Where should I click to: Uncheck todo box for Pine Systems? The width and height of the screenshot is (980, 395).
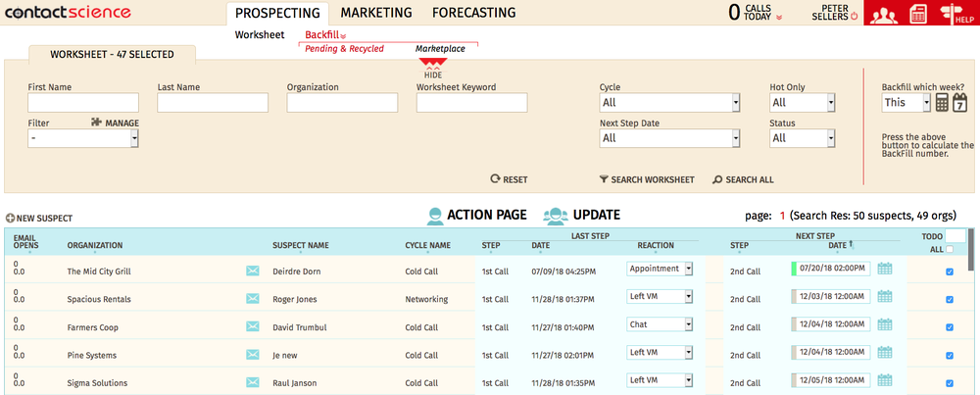tap(950, 355)
